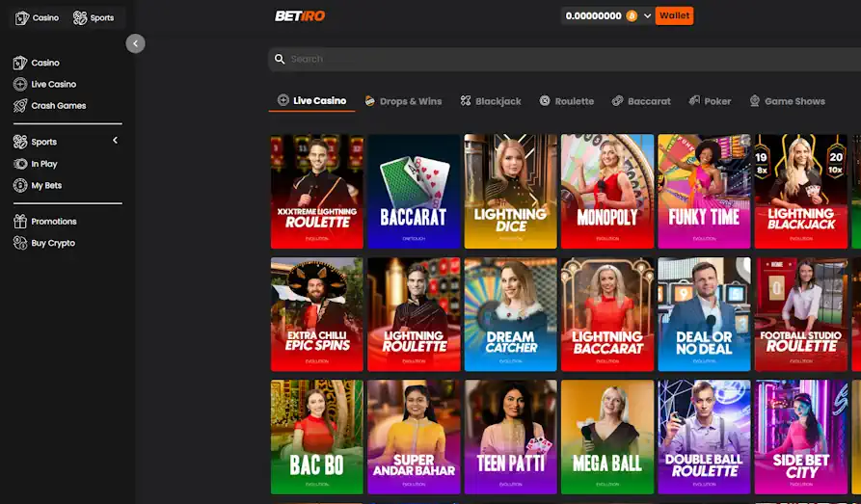
Task: Click the Baccarat tab icon
Action: pos(618,100)
